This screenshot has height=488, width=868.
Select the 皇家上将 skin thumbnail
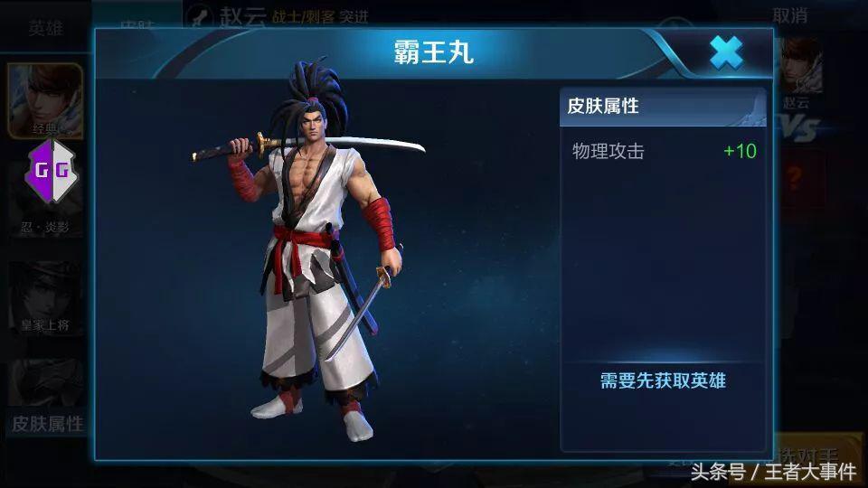pos(45,299)
